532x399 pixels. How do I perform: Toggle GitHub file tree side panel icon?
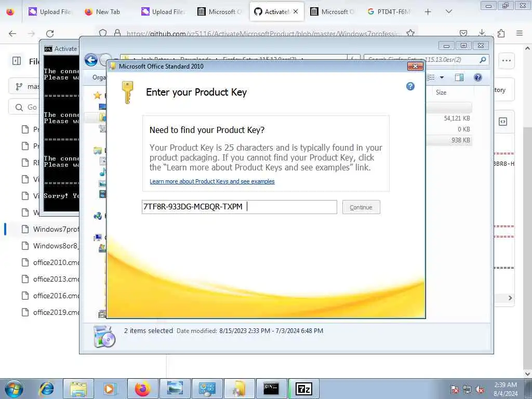[17, 61]
